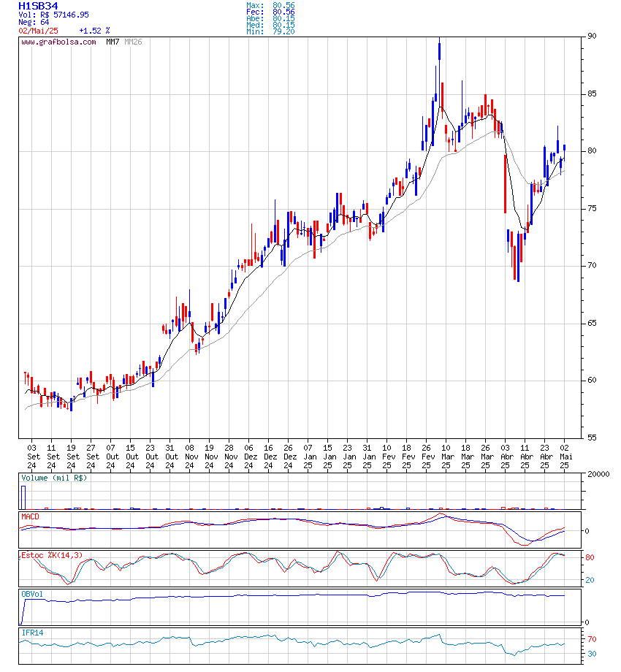
Task: Click the 60 price axis label
Action: [x=592, y=380]
